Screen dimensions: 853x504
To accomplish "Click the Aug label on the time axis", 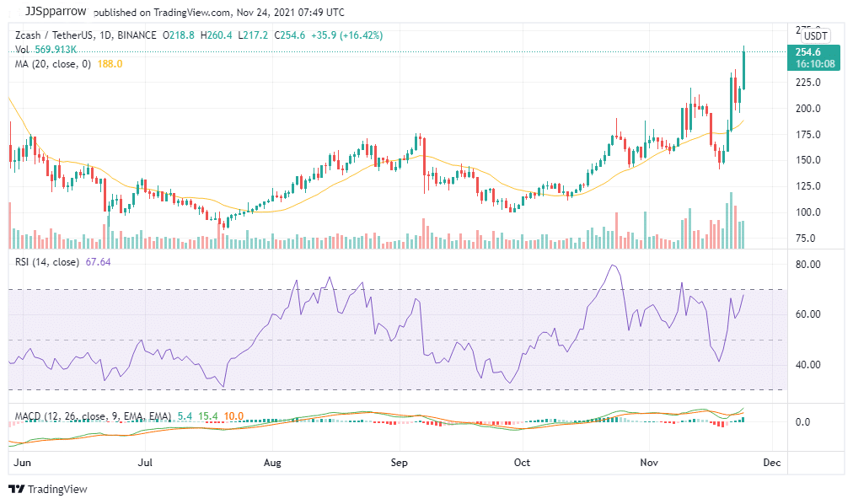I will point(272,463).
